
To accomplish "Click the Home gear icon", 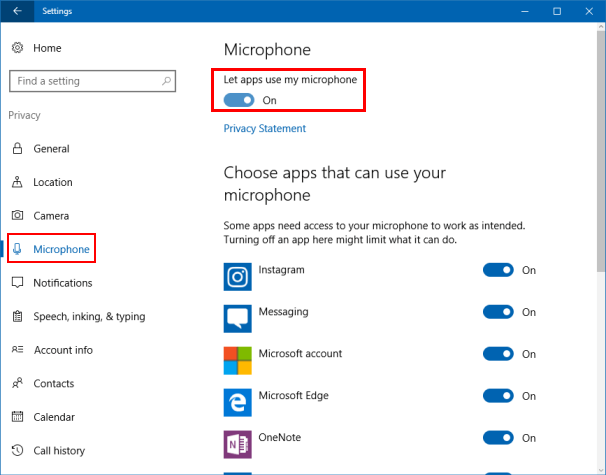I will [17, 48].
